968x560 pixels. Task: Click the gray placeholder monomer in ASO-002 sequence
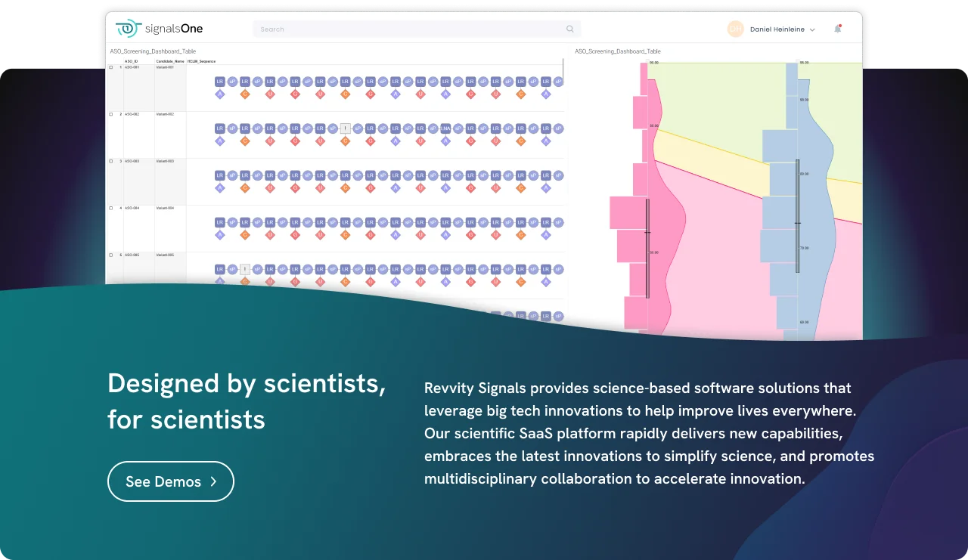[x=345, y=128]
